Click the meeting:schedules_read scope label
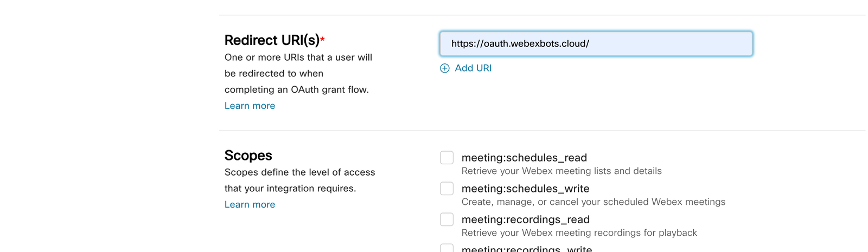Viewport: 868px width, 252px height. [x=524, y=158]
